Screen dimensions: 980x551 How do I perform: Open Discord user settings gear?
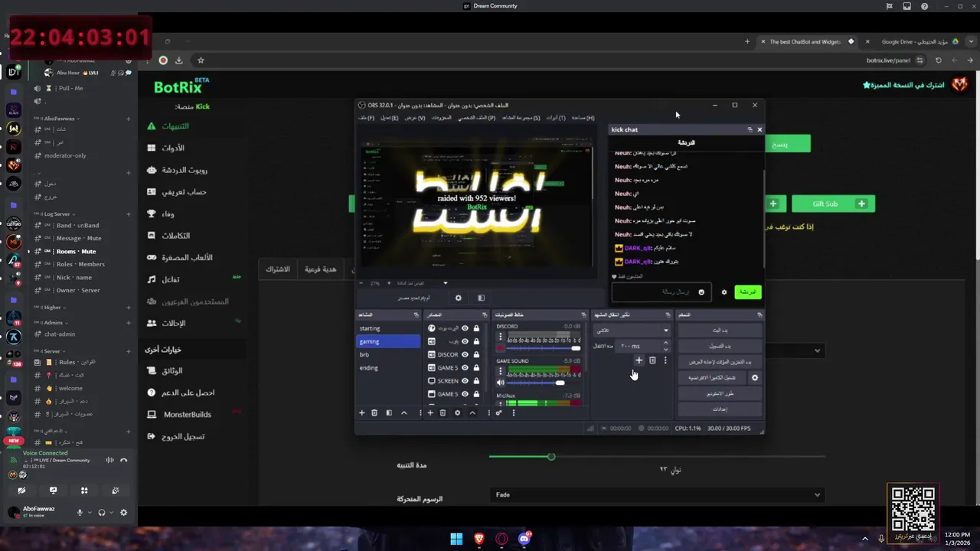click(123, 513)
